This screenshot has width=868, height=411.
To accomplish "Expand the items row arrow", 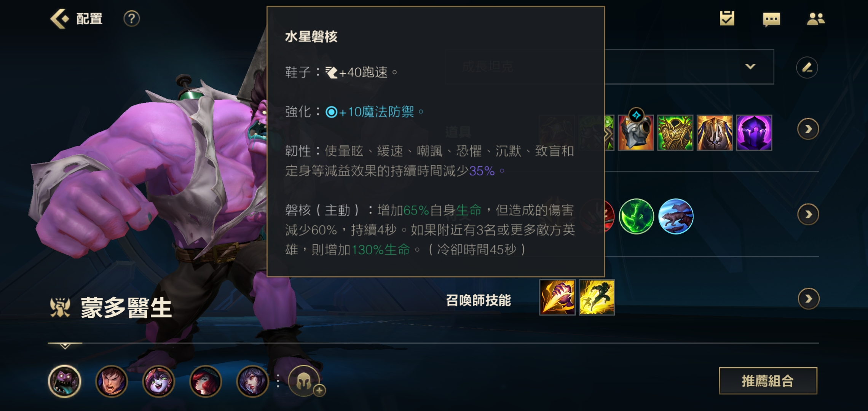I will 808,129.
